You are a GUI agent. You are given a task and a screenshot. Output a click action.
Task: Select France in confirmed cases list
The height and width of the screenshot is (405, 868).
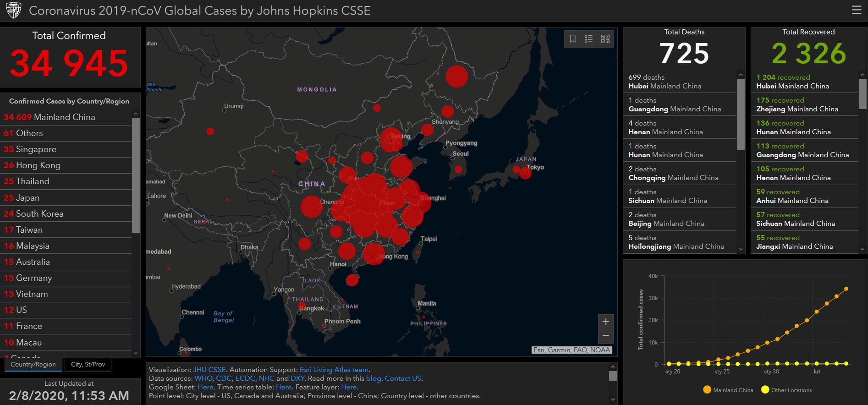(x=66, y=326)
